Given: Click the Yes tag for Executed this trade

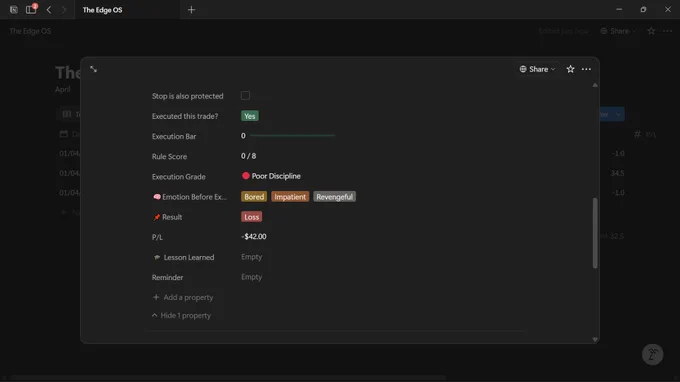Looking at the screenshot, I should [x=249, y=116].
